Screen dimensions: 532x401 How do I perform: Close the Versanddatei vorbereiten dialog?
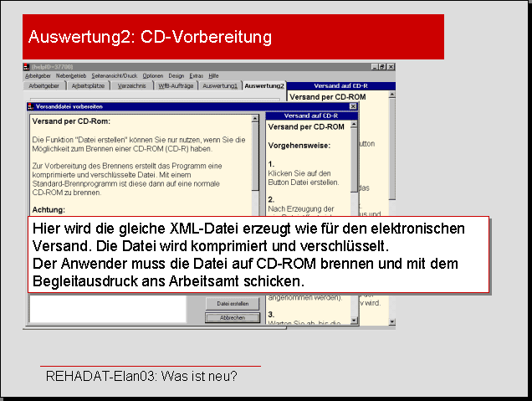coord(353,107)
